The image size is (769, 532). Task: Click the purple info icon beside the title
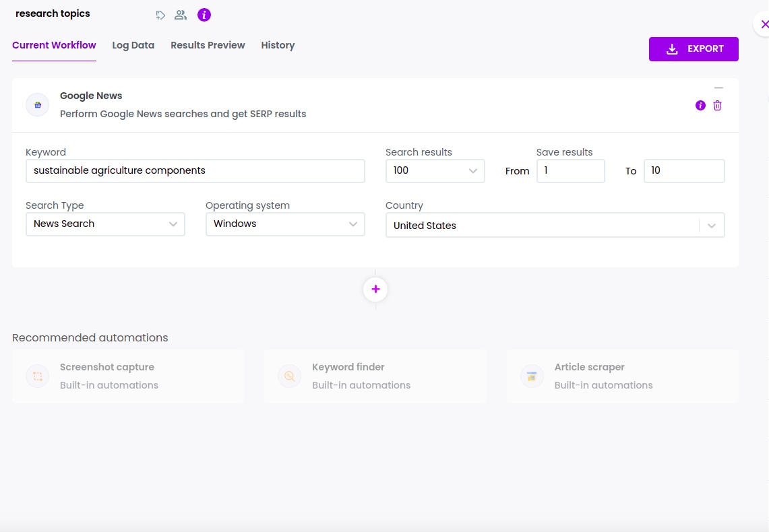click(204, 14)
